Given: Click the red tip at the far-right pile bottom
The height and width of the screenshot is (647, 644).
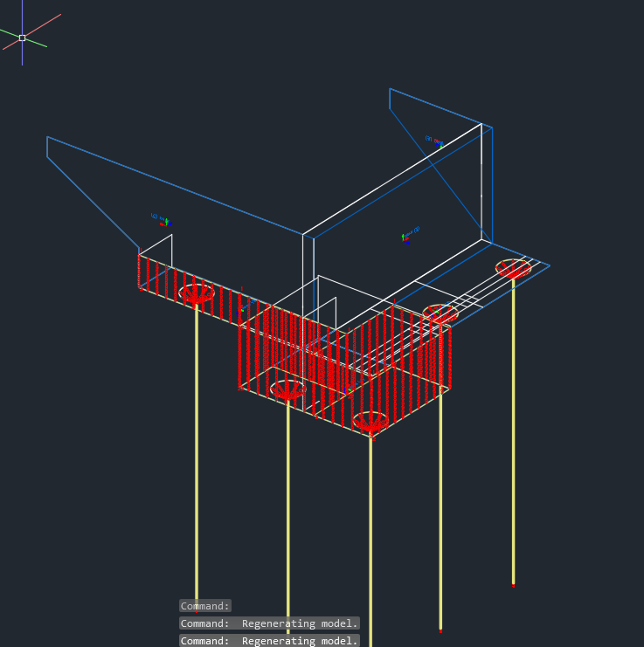Looking at the screenshot, I should click(x=513, y=585).
